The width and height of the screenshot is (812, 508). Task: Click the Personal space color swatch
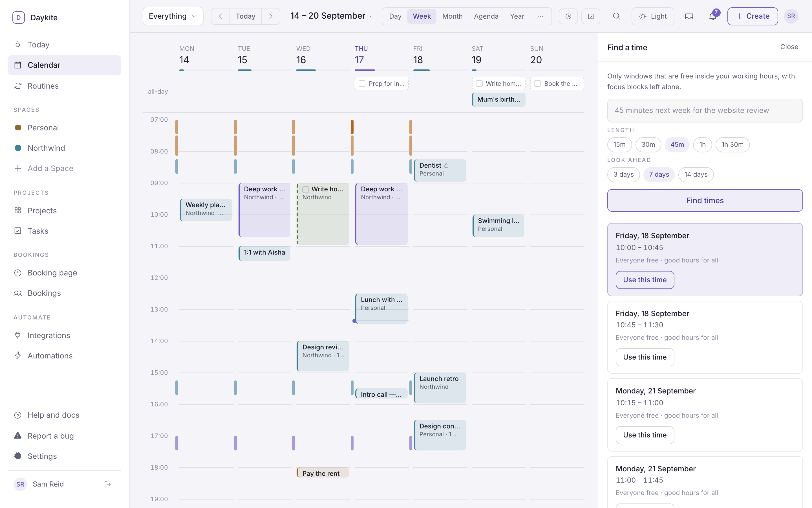point(18,128)
